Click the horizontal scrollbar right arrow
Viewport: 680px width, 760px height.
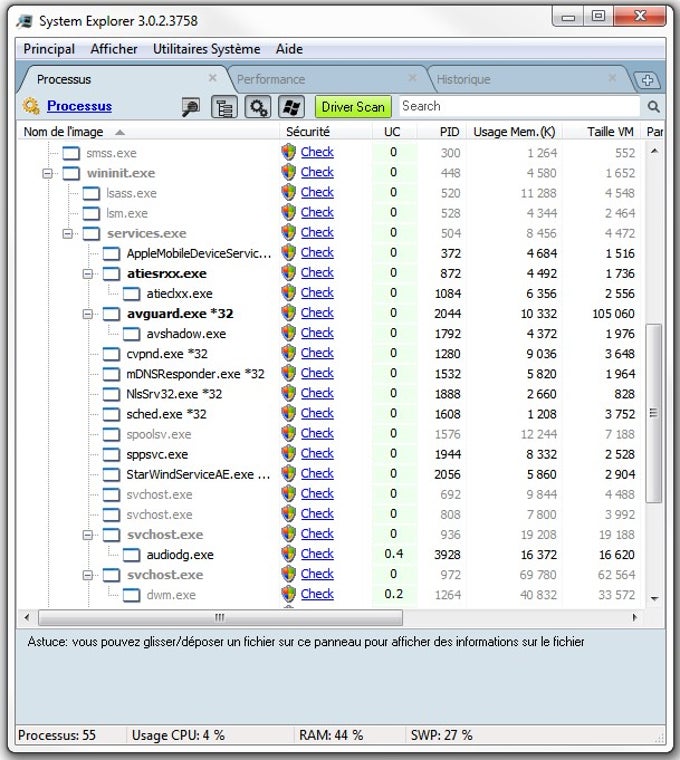point(634,617)
